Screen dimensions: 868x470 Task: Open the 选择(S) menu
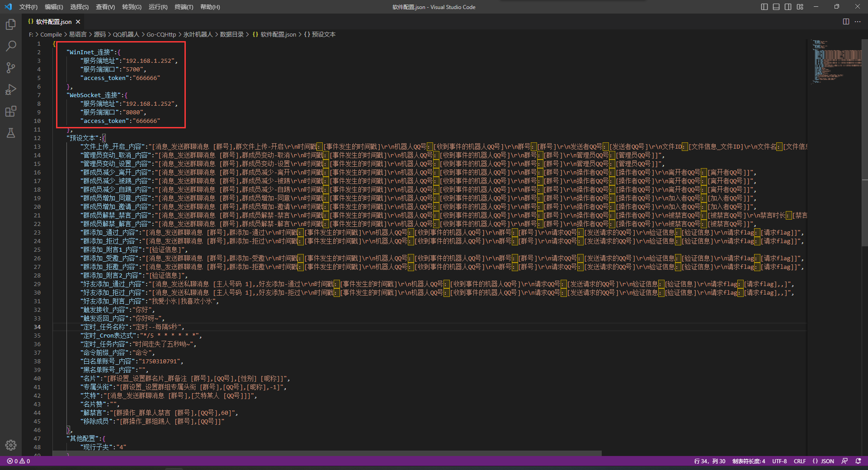pyautogui.click(x=80, y=7)
